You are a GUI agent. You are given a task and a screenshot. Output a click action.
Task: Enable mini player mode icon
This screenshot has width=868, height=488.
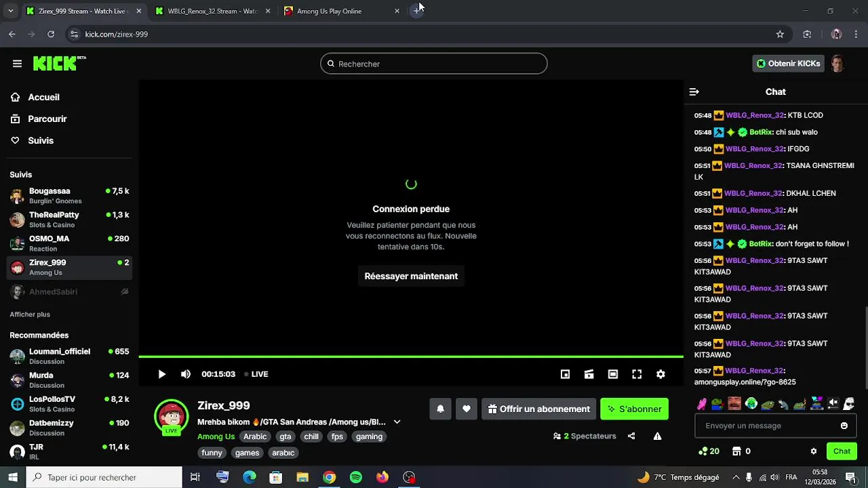tap(565, 374)
